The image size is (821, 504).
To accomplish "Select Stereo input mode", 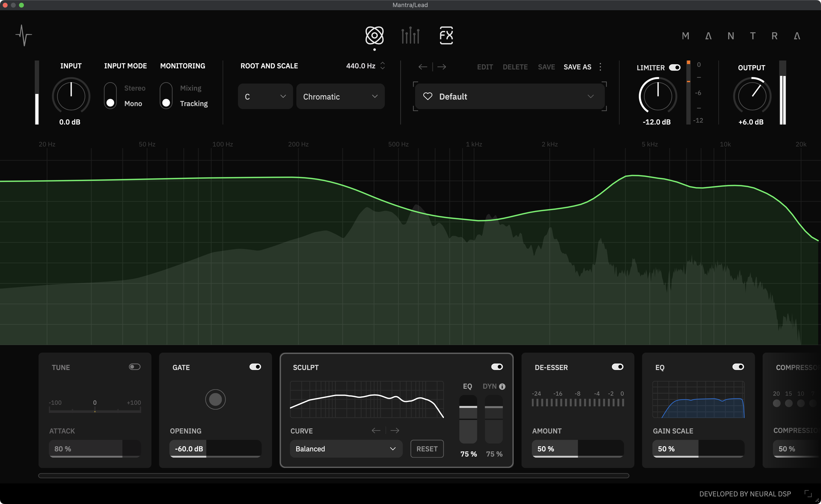I will coord(110,88).
